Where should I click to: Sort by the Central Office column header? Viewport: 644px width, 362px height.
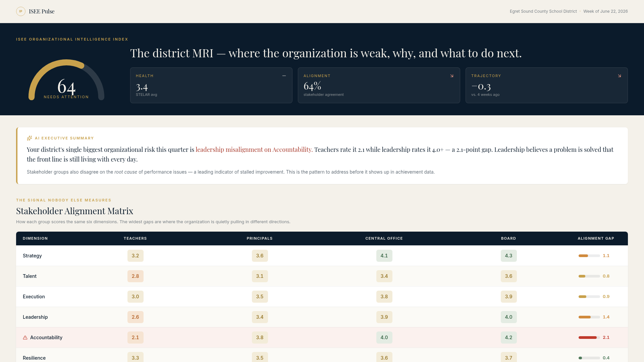click(x=384, y=238)
